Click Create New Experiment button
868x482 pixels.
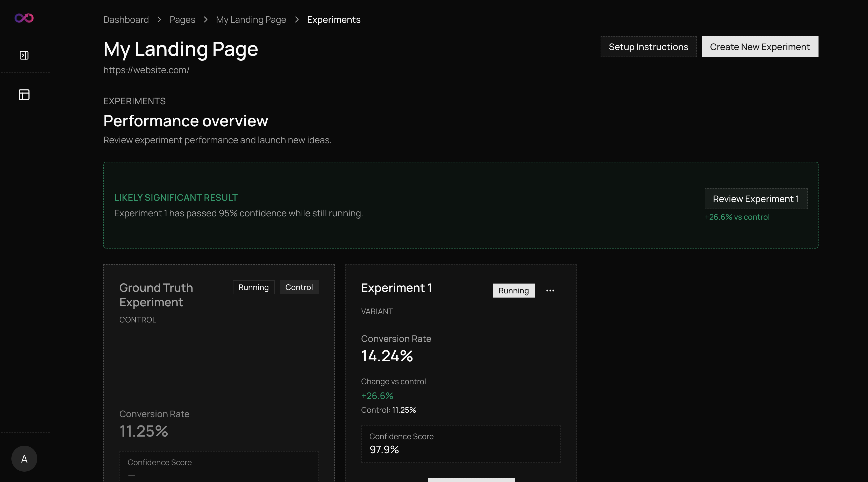pyautogui.click(x=759, y=47)
